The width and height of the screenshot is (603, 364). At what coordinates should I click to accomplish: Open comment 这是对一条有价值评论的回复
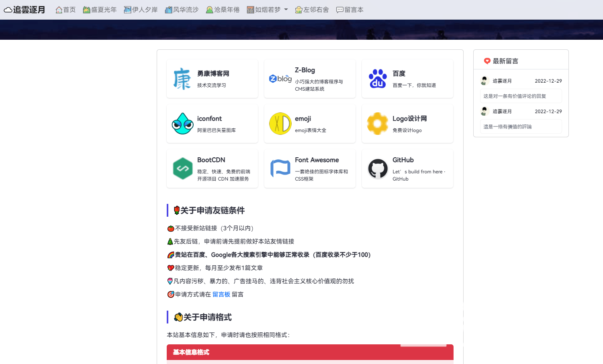(515, 96)
